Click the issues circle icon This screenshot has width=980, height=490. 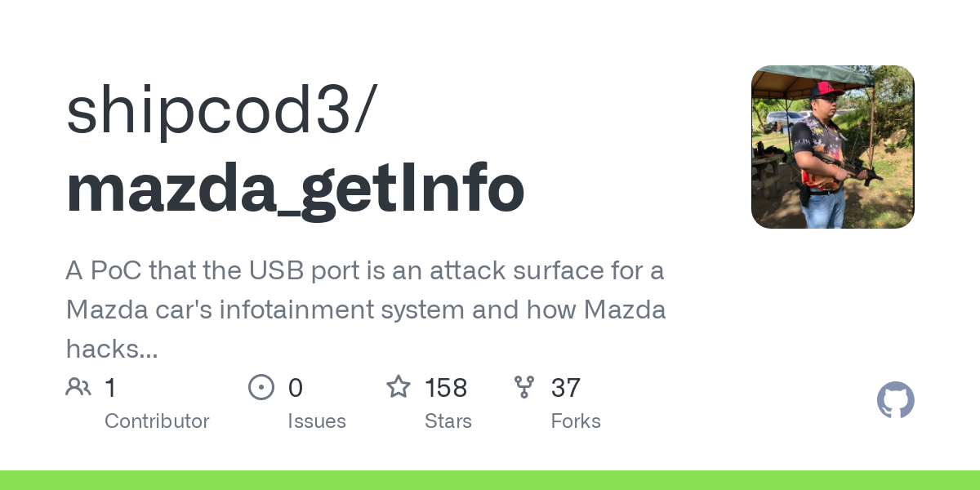(261, 387)
